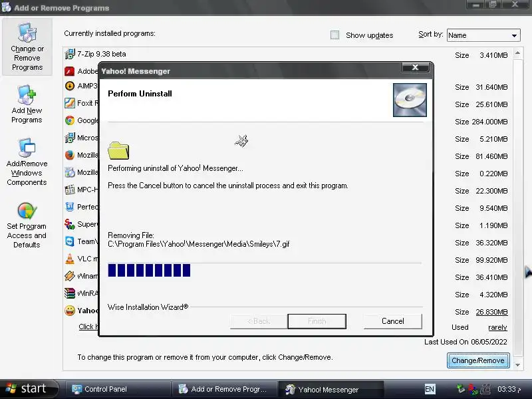Click the size value 36.410MB

[491, 277]
